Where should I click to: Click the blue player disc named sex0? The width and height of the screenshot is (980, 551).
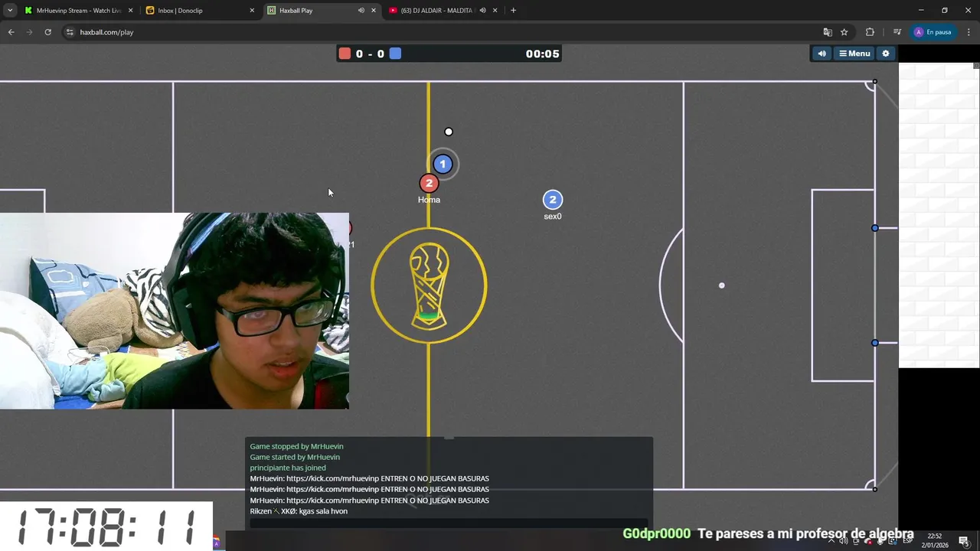pyautogui.click(x=553, y=200)
